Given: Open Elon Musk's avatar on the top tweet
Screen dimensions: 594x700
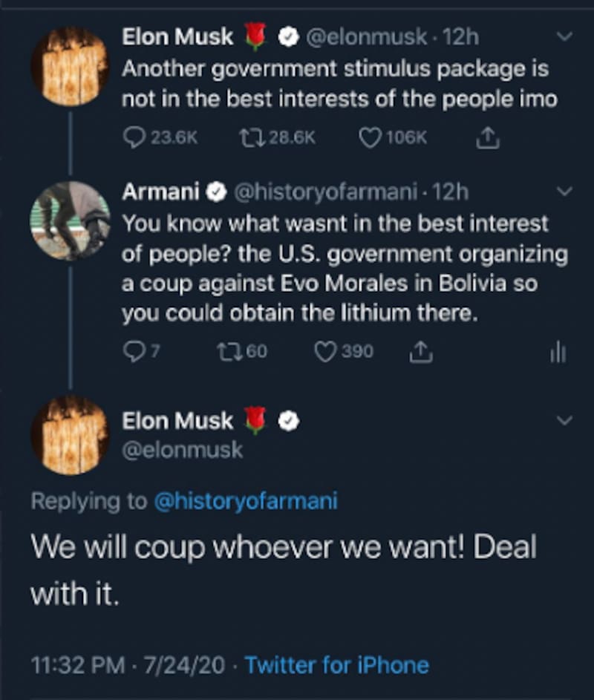Looking at the screenshot, I should pyautogui.click(x=70, y=66).
